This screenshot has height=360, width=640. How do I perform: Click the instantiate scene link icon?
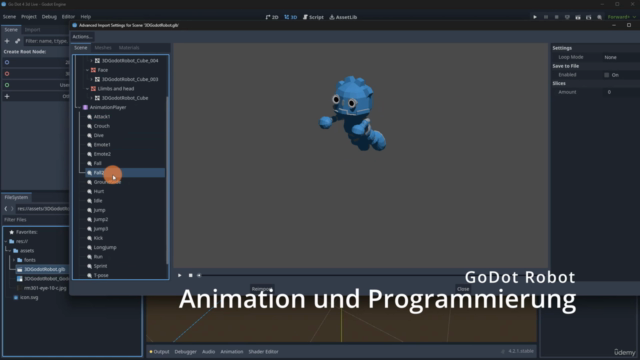[x=17, y=41]
